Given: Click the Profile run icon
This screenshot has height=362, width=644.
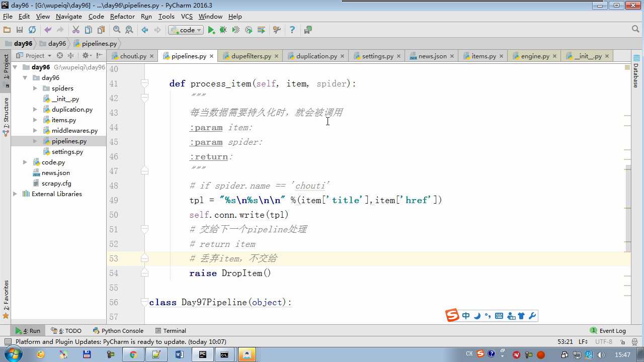Looking at the screenshot, I should pos(249,30).
